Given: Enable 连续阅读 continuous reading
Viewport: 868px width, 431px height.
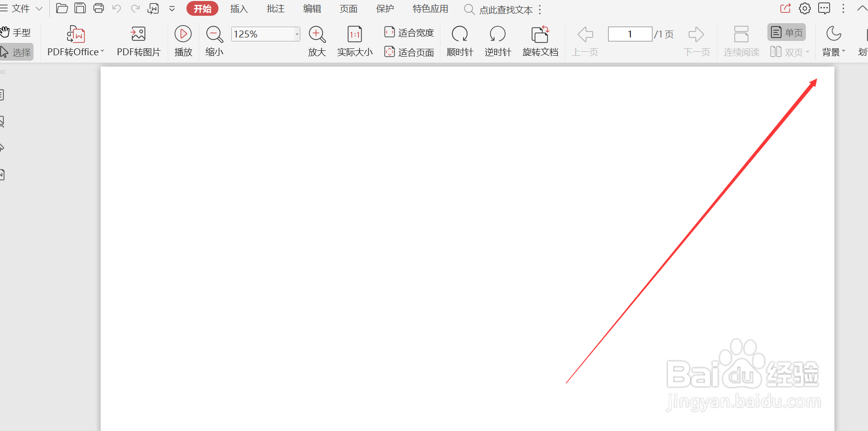Looking at the screenshot, I should [741, 42].
